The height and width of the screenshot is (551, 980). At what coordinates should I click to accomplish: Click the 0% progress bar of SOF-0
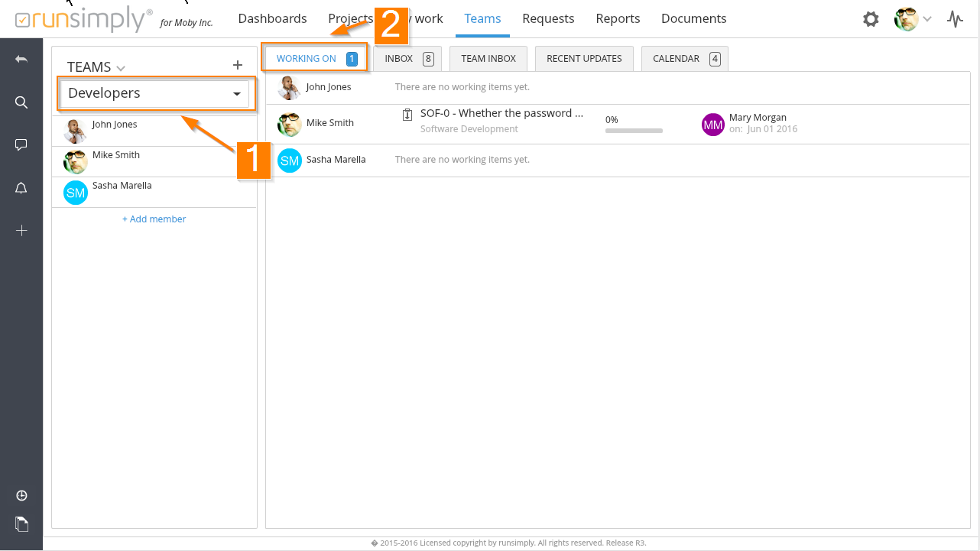(x=634, y=131)
